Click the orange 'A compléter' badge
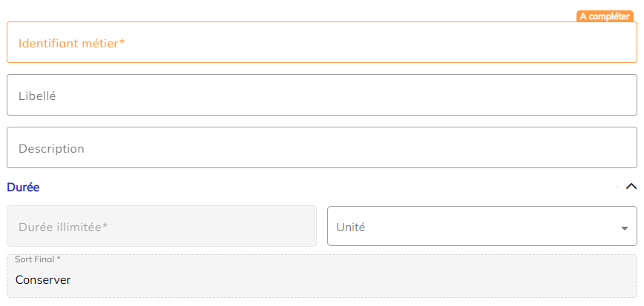The width and height of the screenshot is (644, 306). click(x=605, y=16)
